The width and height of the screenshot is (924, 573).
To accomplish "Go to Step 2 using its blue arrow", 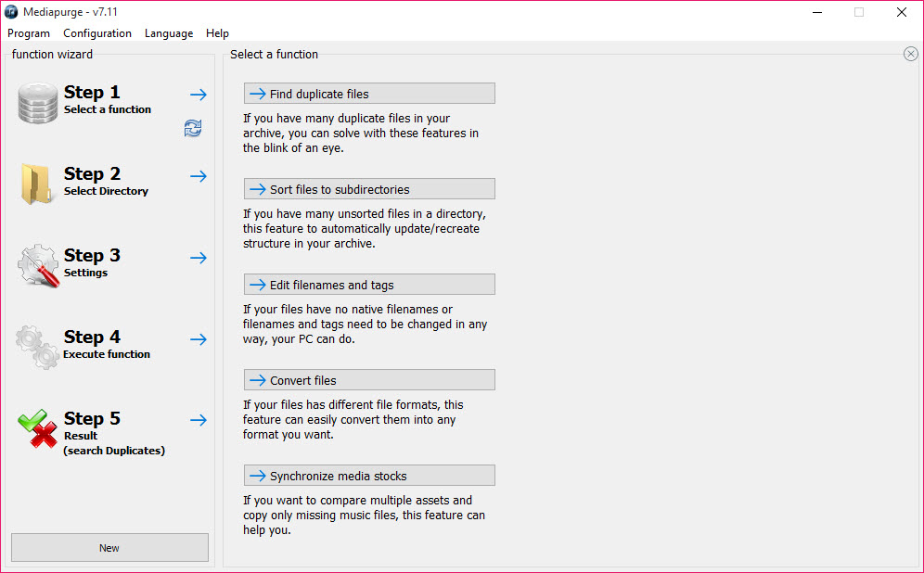I will (x=199, y=176).
